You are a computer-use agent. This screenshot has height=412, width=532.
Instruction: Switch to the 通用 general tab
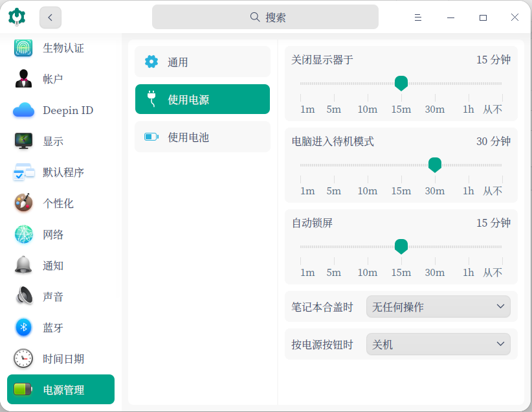click(x=202, y=61)
